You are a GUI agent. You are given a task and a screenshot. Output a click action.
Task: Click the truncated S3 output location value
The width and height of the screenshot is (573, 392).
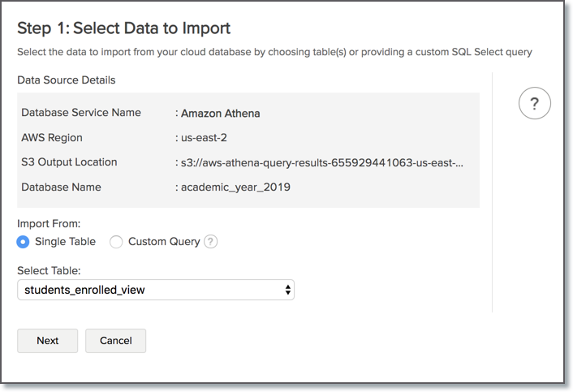[321, 162]
